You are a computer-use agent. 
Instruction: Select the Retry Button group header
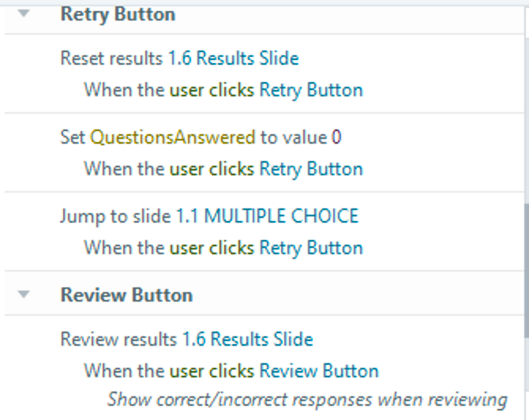(x=118, y=14)
